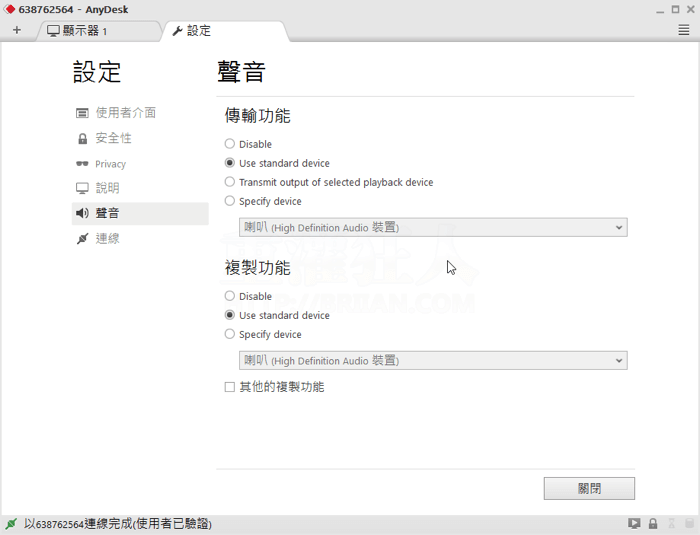This screenshot has height=535, width=700.
Task: Select Disable under 傳輸功能
Action: pos(230,144)
